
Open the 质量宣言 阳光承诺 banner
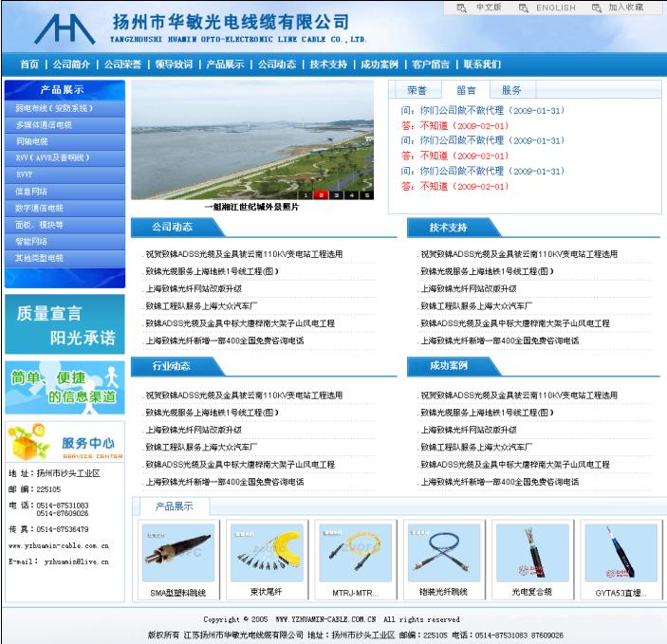(65, 324)
